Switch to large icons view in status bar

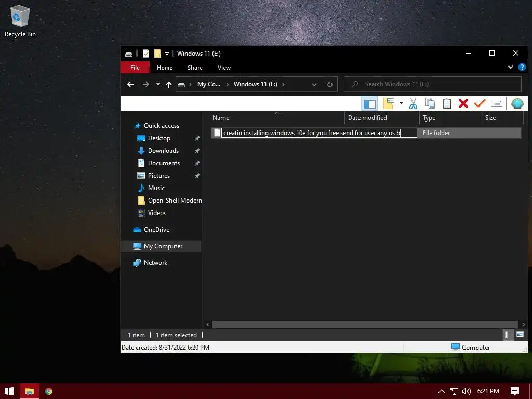coord(520,335)
